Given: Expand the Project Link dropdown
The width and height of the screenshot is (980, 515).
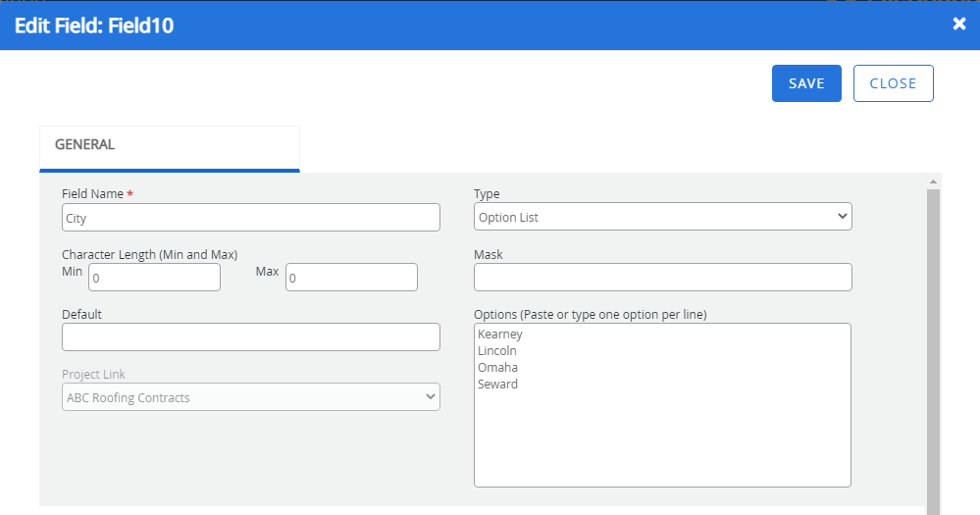Looking at the screenshot, I should (251, 397).
